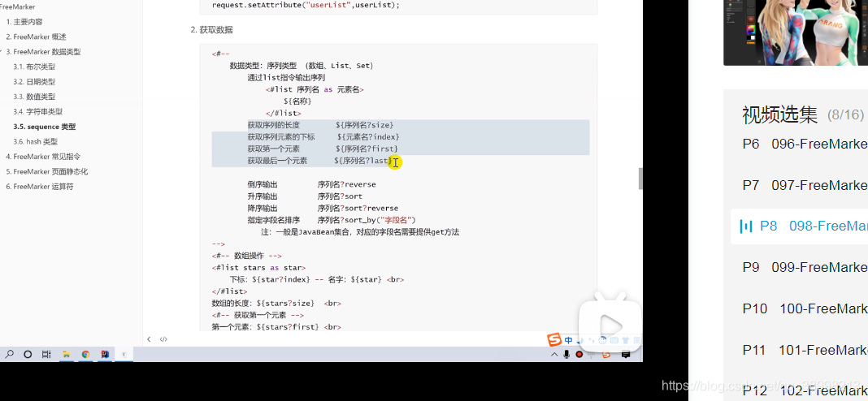Viewport: 868px width, 401px height.
Task: Click the request.setAttribute code line
Action: pyautogui.click(x=306, y=4)
